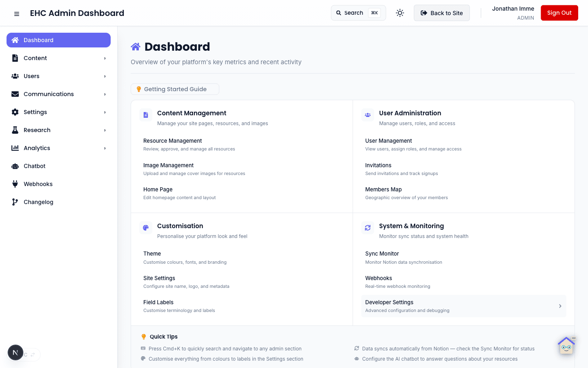The image size is (588, 368).
Task: Expand the Analytics section
Action: pyautogui.click(x=105, y=148)
